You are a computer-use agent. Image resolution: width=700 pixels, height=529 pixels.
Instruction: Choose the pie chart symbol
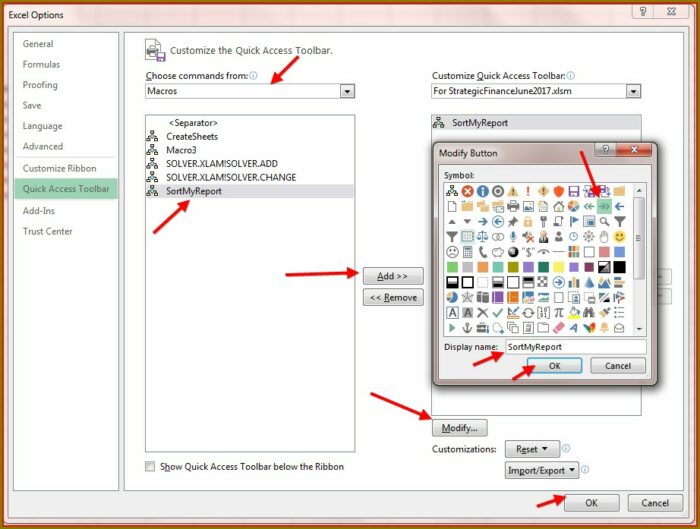[573, 207]
